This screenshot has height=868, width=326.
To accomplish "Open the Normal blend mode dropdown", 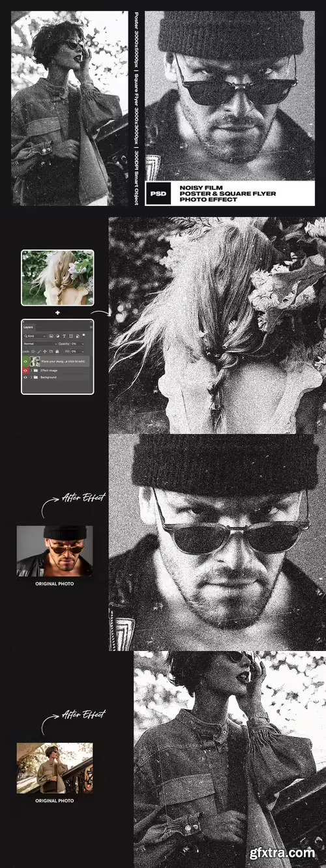I will pos(40,344).
